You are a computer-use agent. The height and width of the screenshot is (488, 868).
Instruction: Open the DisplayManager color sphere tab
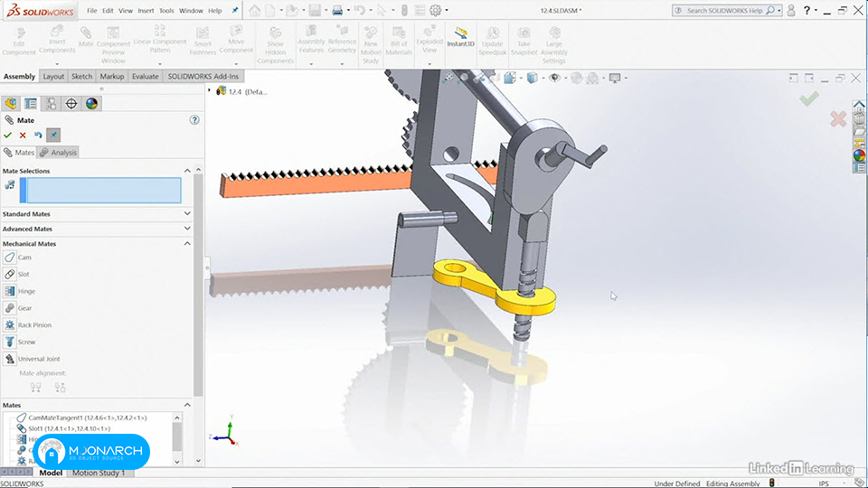point(92,103)
